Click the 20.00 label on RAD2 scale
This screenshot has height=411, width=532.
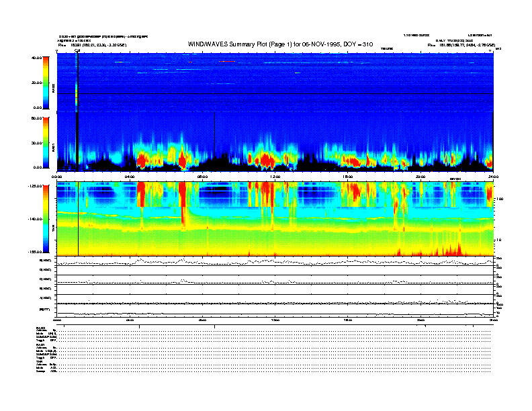[36, 83]
